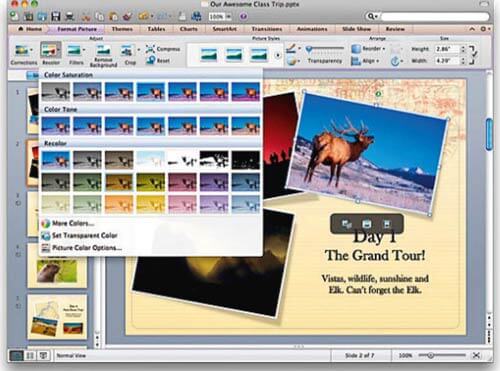Click the Remove Background icon
500x371 pixels.
click(x=103, y=50)
